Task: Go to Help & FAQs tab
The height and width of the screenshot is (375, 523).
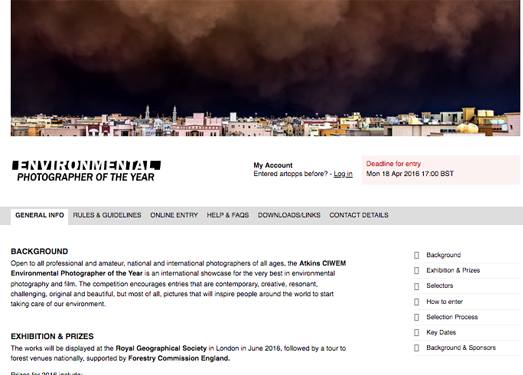Action: click(228, 216)
